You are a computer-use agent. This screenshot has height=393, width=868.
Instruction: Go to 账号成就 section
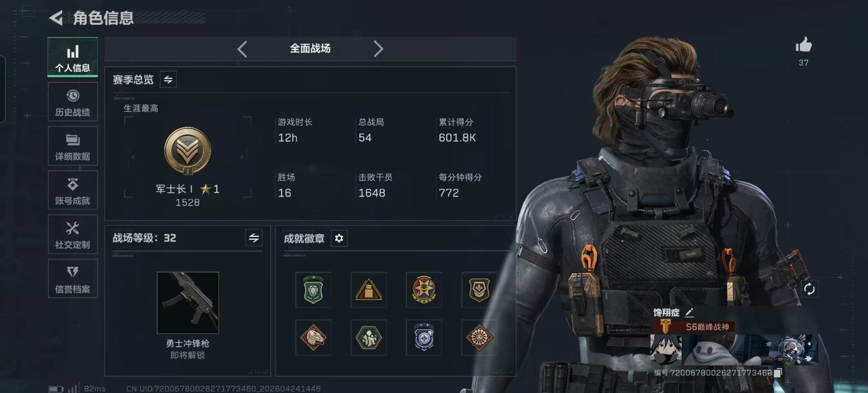pyautogui.click(x=73, y=190)
